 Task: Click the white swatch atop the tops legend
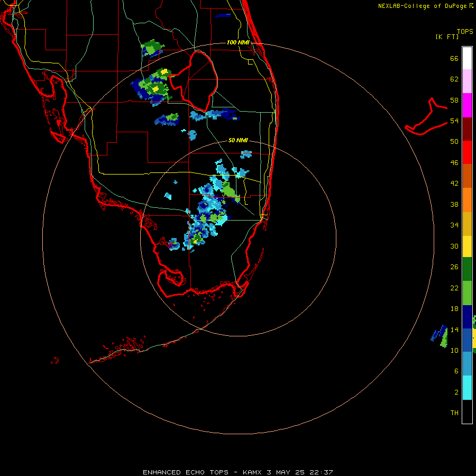(x=467, y=58)
